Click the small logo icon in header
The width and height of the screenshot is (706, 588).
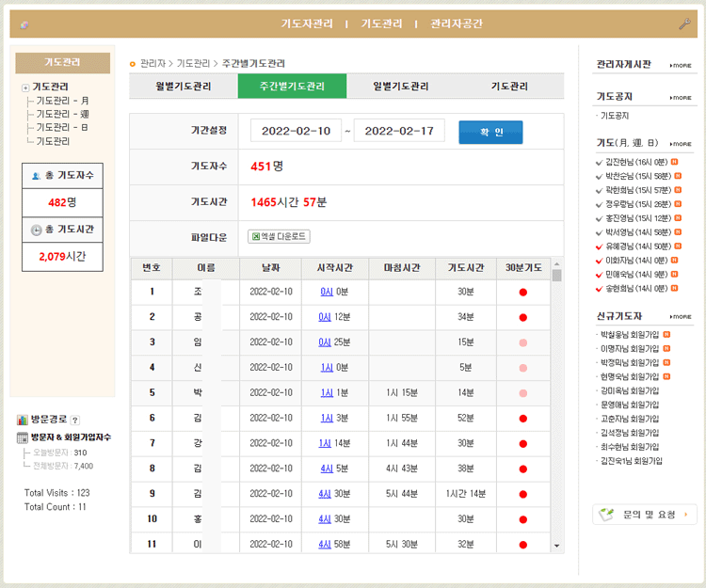tap(24, 24)
